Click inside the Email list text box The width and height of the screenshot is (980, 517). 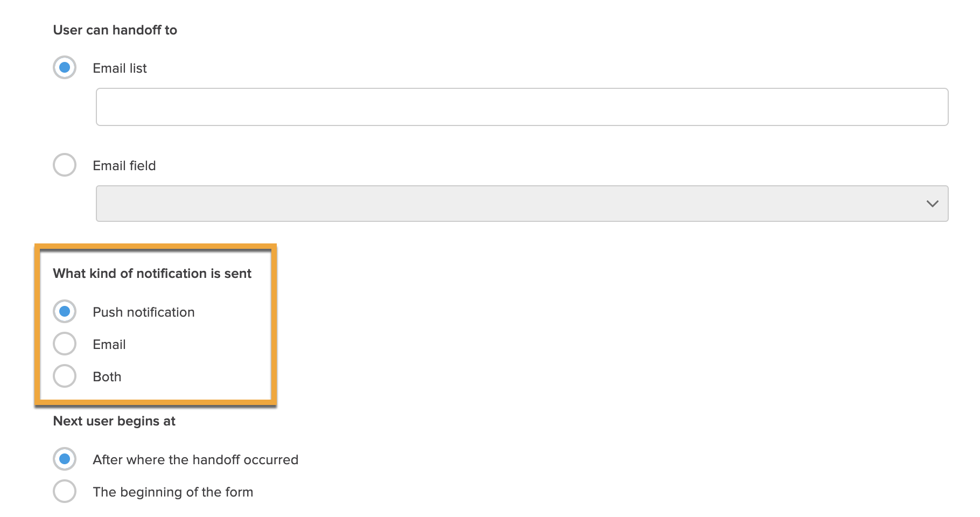(x=521, y=107)
